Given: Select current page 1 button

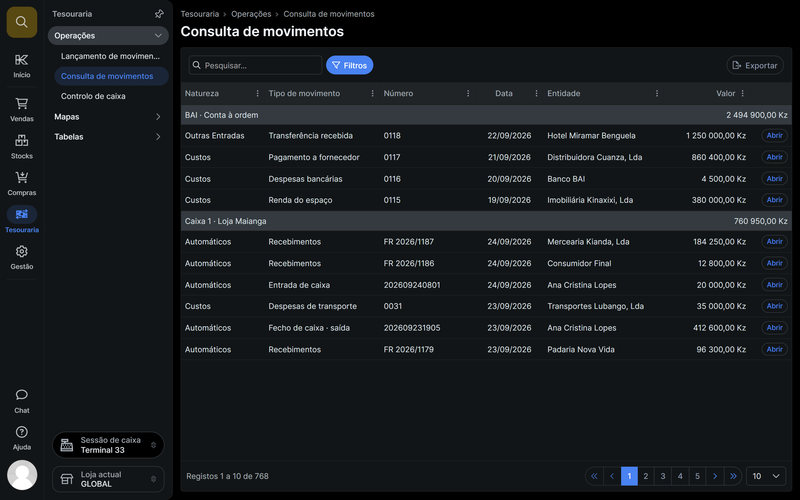Looking at the screenshot, I should [629, 476].
